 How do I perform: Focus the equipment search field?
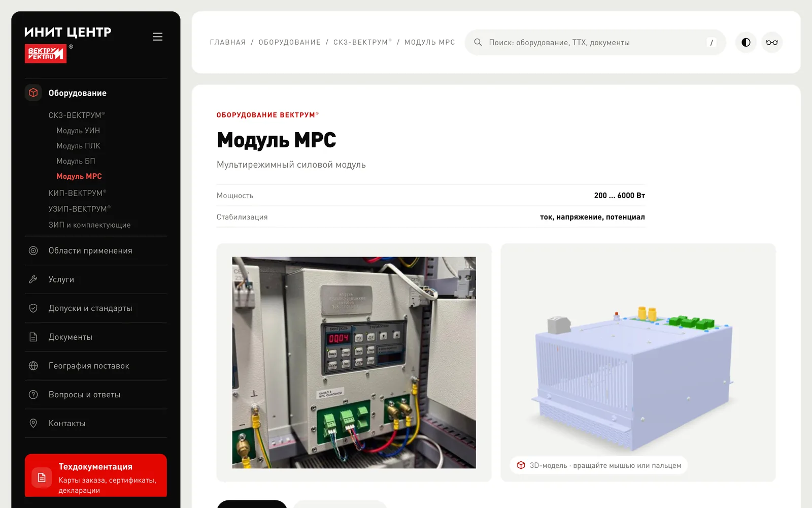[595, 42]
